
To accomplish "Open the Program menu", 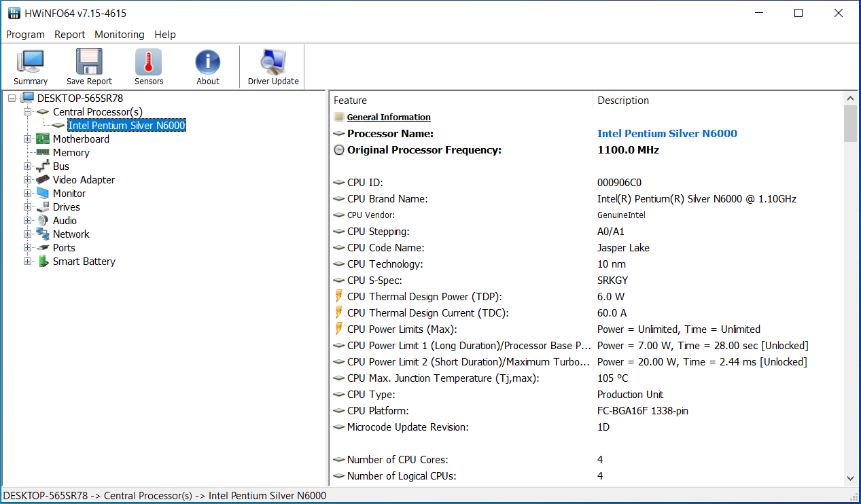I will tap(25, 35).
